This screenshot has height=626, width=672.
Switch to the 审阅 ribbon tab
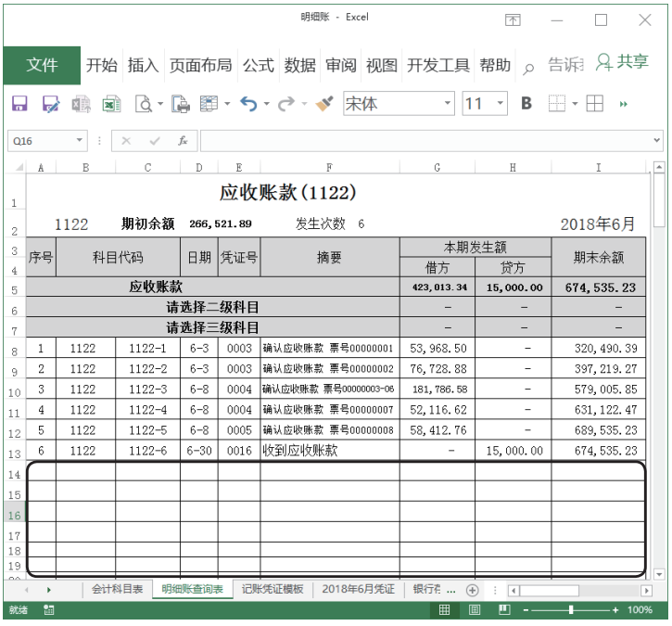point(341,66)
